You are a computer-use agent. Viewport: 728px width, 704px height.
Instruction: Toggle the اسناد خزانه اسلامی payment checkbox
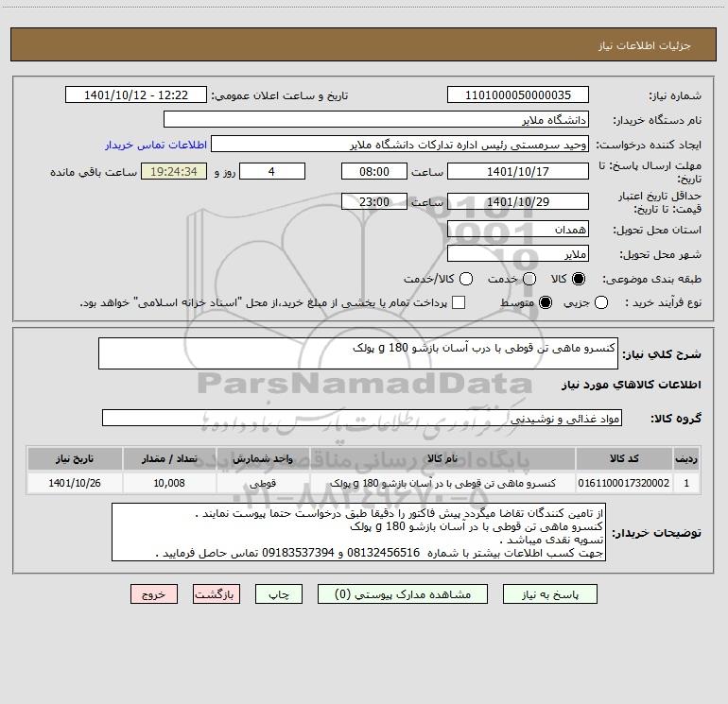pyautogui.click(x=459, y=302)
